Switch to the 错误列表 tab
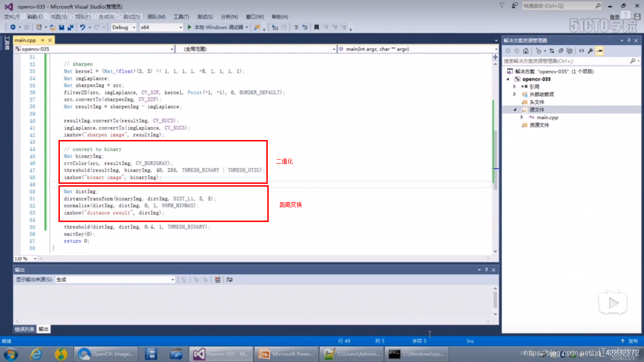 point(25,329)
